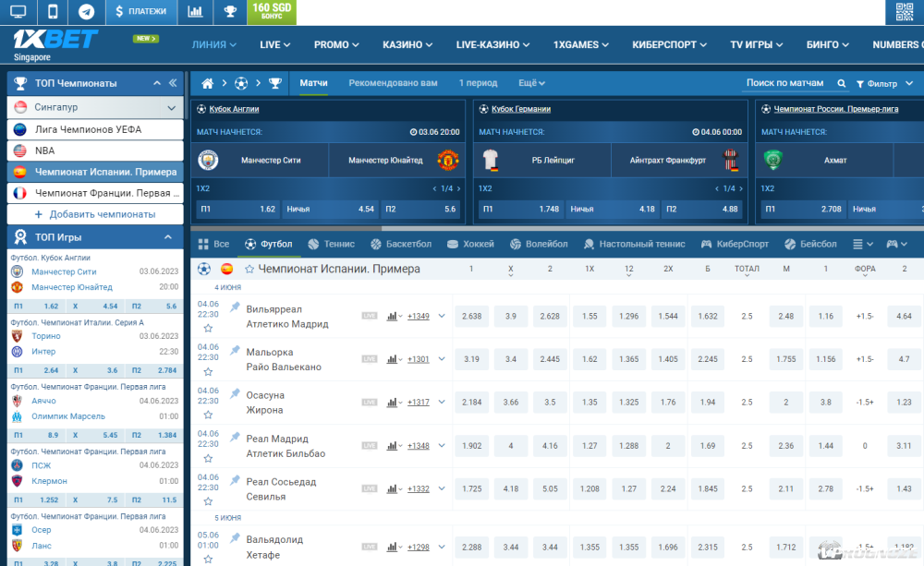Select the Теннис sport tab
The height and width of the screenshot is (566, 924).
tap(331, 244)
